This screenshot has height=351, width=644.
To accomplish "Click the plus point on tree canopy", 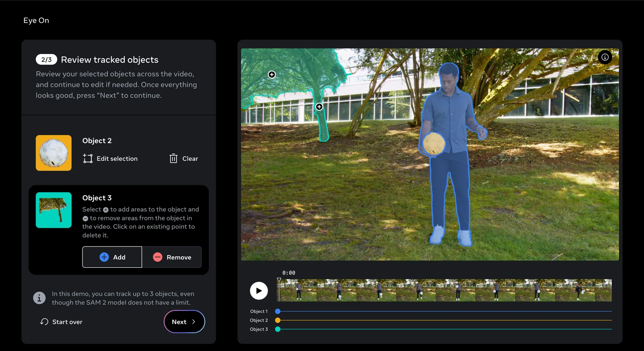I will click(272, 74).
